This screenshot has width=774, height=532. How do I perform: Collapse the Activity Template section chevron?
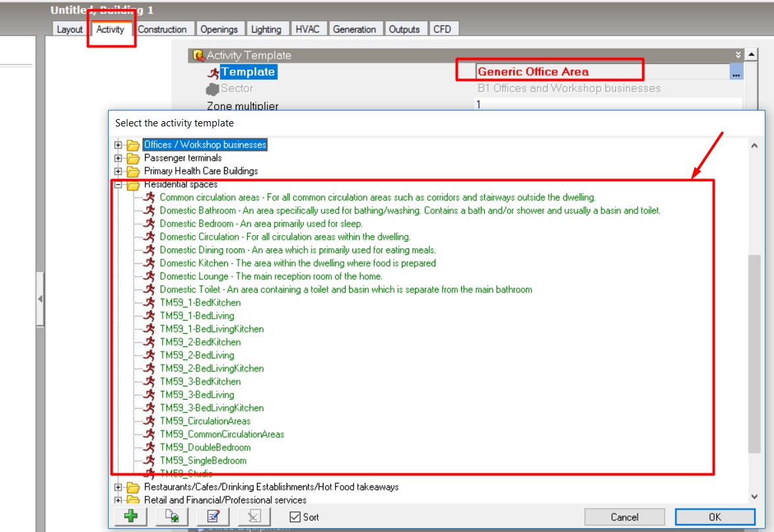(x=738, y=55)
